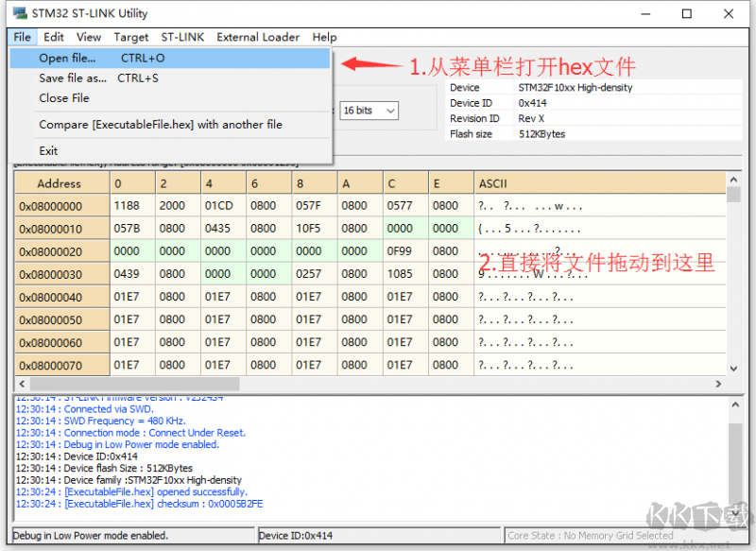Open the Target menu
Viewport: 756px width, 551px height.
point(131,37)
